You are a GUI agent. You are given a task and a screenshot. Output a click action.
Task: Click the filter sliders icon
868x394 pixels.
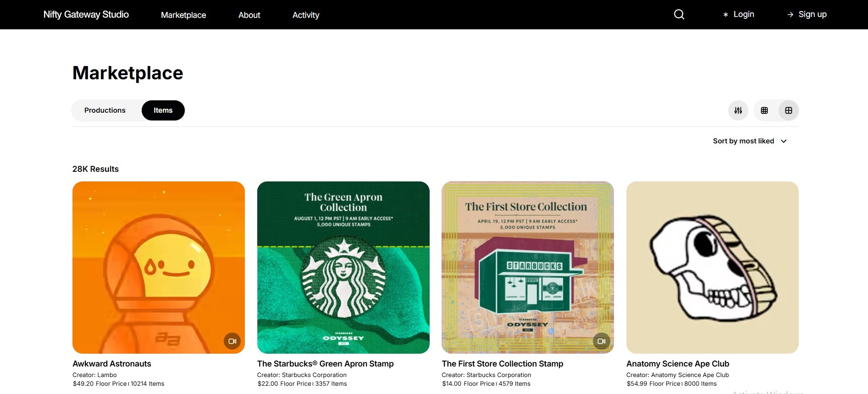click(x=738, y=110)
